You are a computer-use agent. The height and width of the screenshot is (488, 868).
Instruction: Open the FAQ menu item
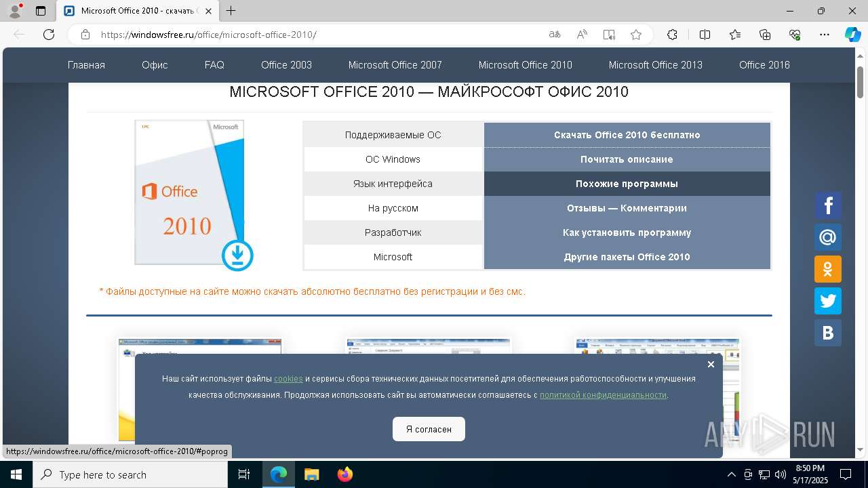[x=214, y=65]
